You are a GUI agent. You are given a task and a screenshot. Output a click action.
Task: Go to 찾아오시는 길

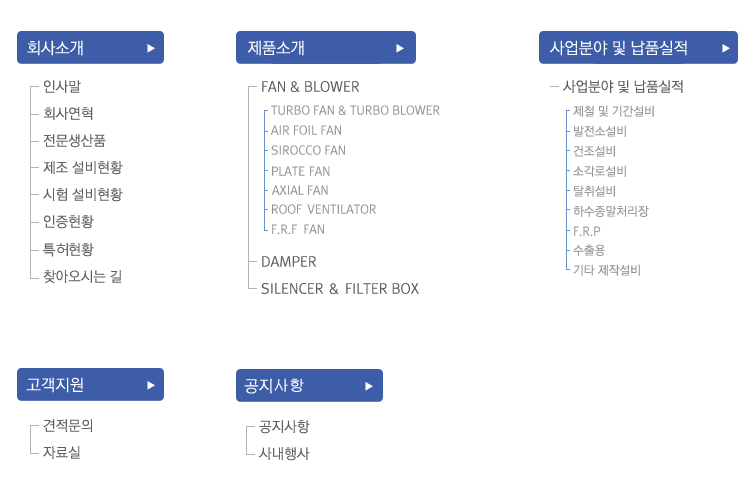tap(82, 276)
